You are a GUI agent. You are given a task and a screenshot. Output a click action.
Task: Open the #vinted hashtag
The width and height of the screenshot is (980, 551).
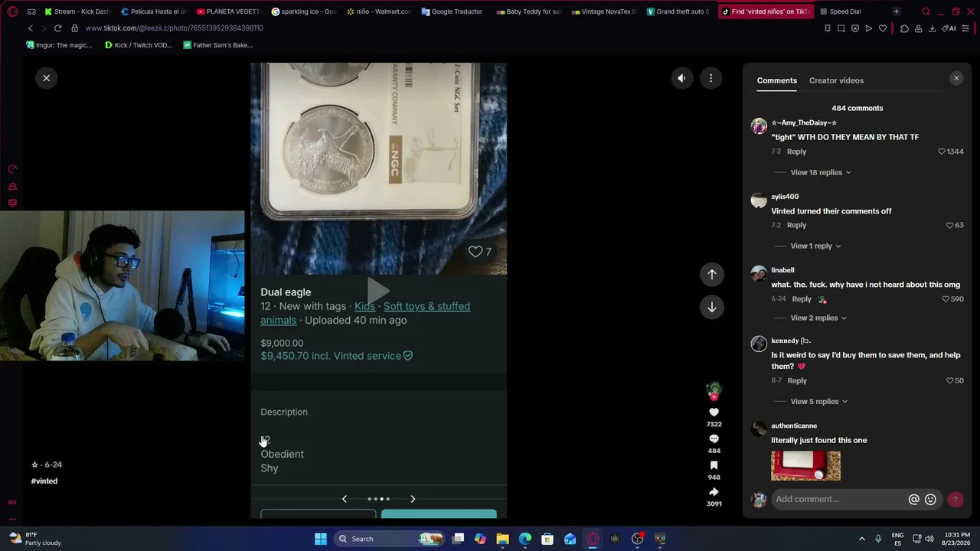(x=44, y=481)
